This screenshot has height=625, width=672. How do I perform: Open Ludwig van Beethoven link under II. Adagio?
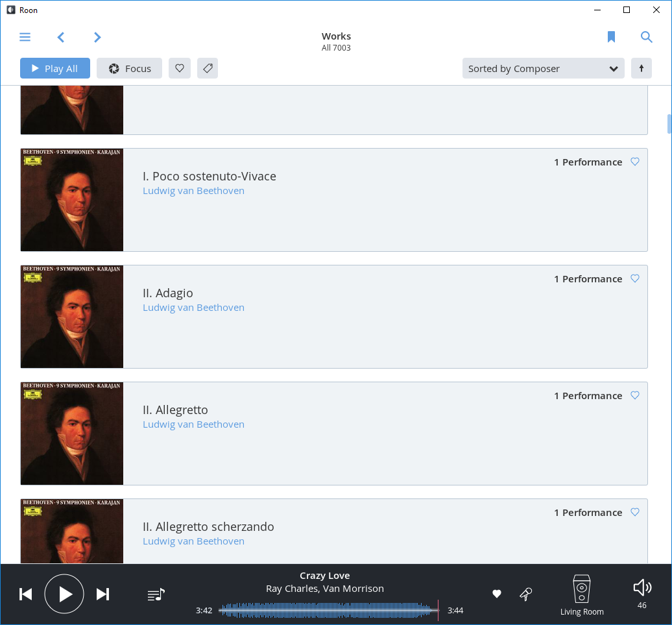tap(194, 308)
